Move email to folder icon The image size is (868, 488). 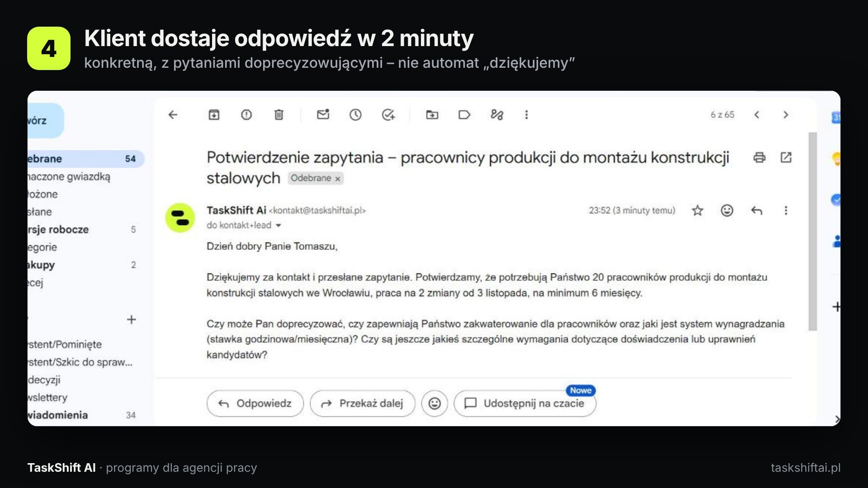click(432, 115)
